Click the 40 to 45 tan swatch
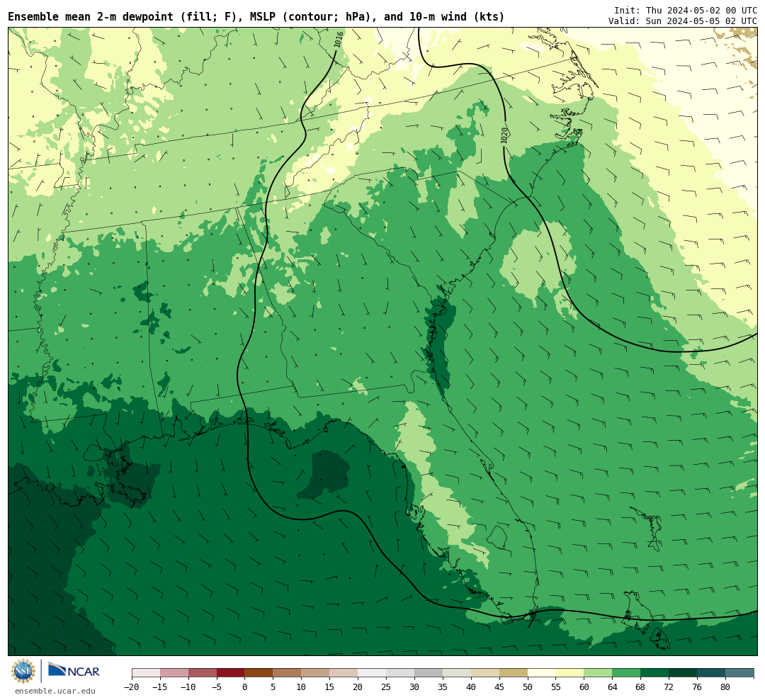This screenshot has width=765, height=700. coord(485,673)
